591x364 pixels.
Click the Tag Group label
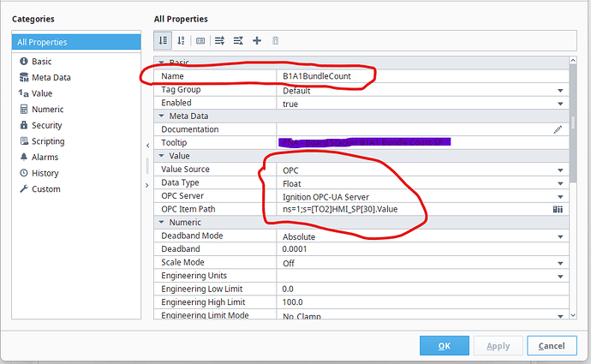point(181,90)
